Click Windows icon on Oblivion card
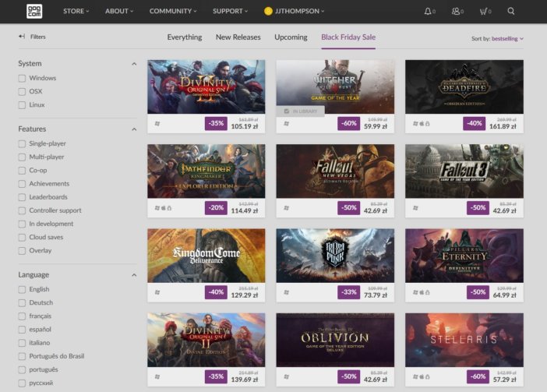This screenshot has width=547, height=392. pyautogui.click(x=287, y=376)
